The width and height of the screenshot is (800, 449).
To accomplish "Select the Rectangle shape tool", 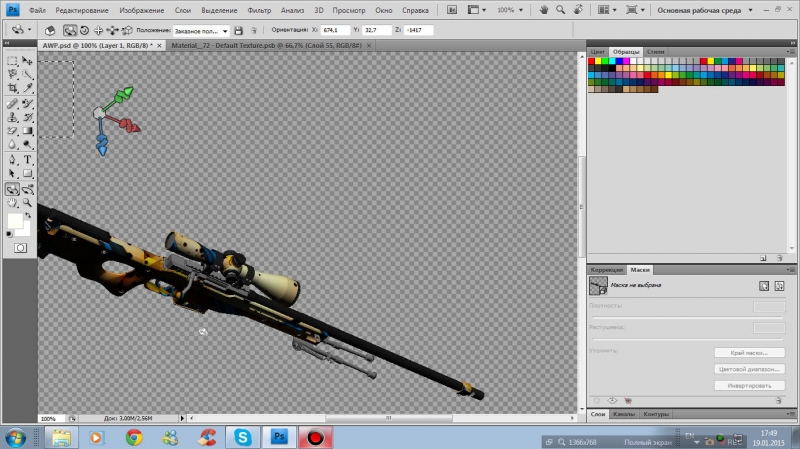I will click(x=27, y=174).
